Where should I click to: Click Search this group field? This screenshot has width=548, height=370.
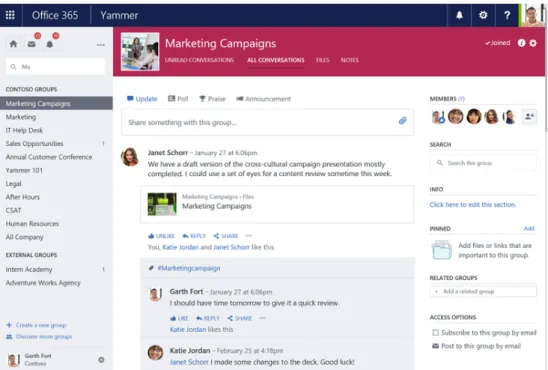pyautogui.click(x=483, y=163)
